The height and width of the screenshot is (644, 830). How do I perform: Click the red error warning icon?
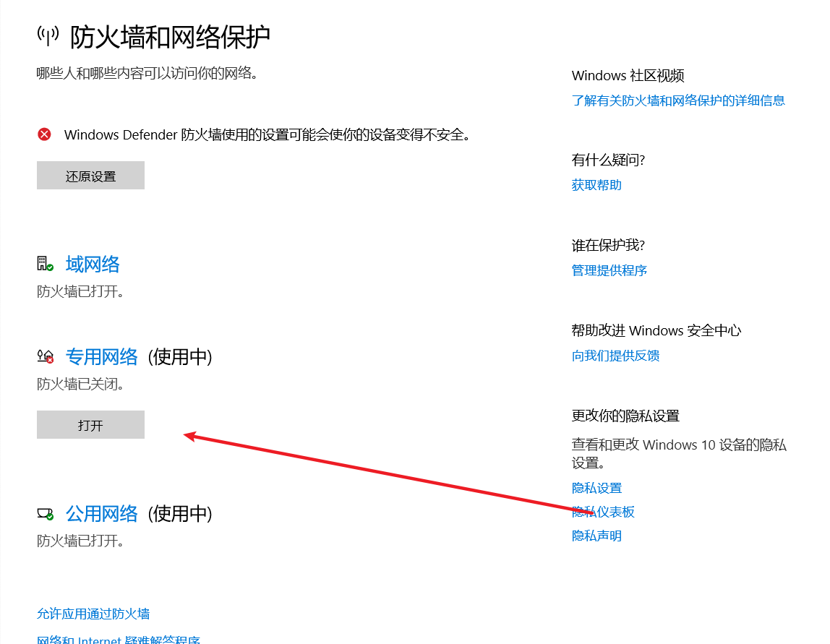45,134
